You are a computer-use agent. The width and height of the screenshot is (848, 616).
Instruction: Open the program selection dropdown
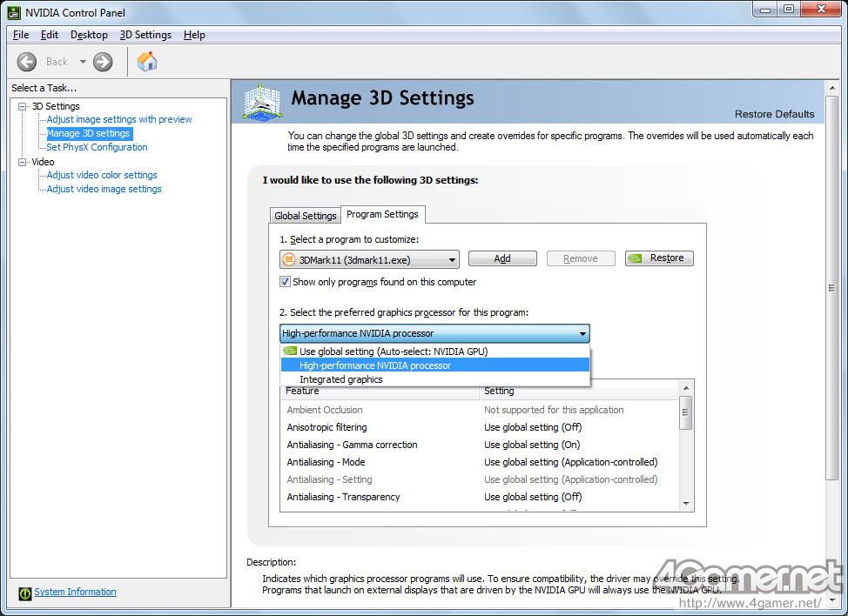click(x=369, y=259)
